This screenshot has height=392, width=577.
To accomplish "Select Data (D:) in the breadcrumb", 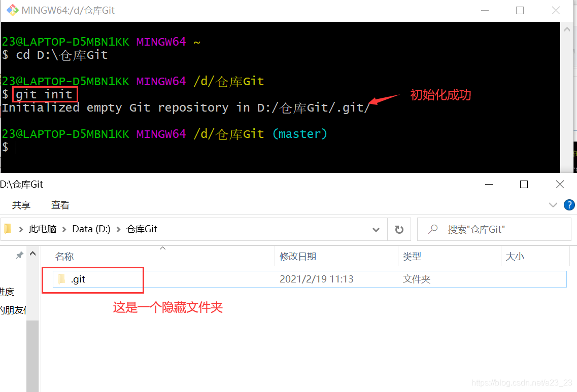I will pos(91,229).
